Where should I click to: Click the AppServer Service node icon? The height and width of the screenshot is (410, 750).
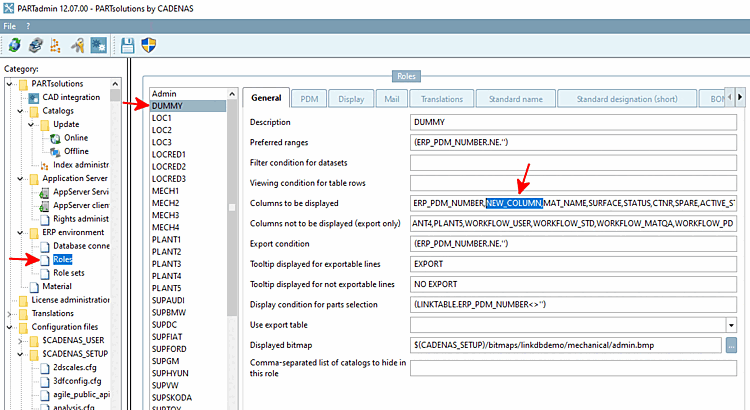pyautogui.click(x=44, y=192)
